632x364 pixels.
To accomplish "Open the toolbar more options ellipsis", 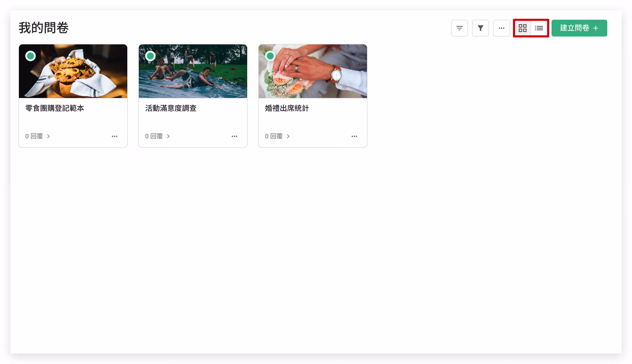I will (501, 28).
